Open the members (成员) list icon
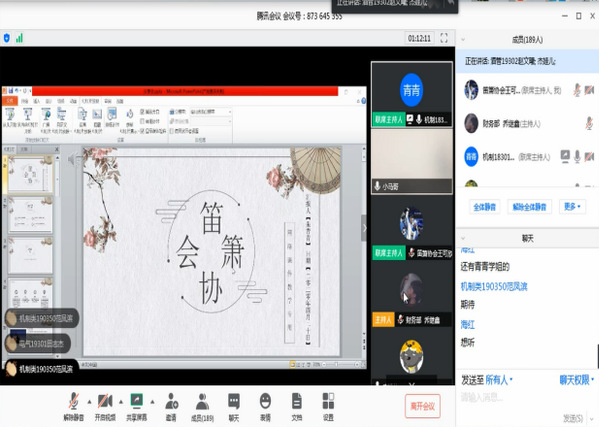This screenshot has width=599, height=427. click(202, 401)
